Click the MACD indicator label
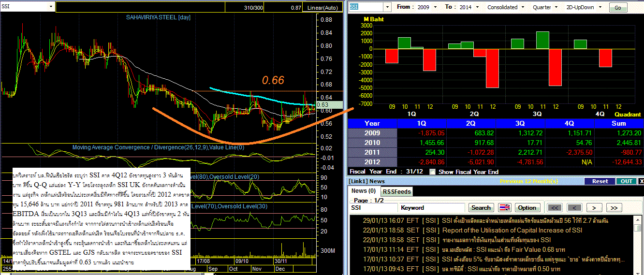 (158, 147)
